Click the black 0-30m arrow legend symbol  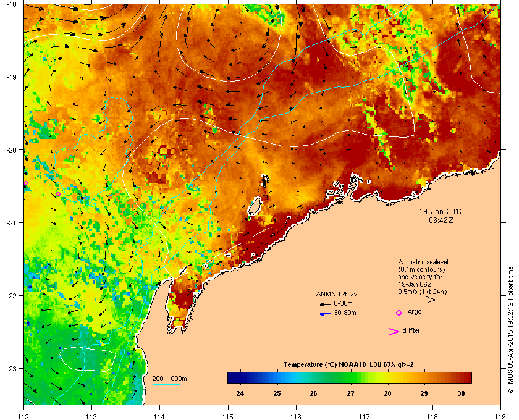[325, 304]
